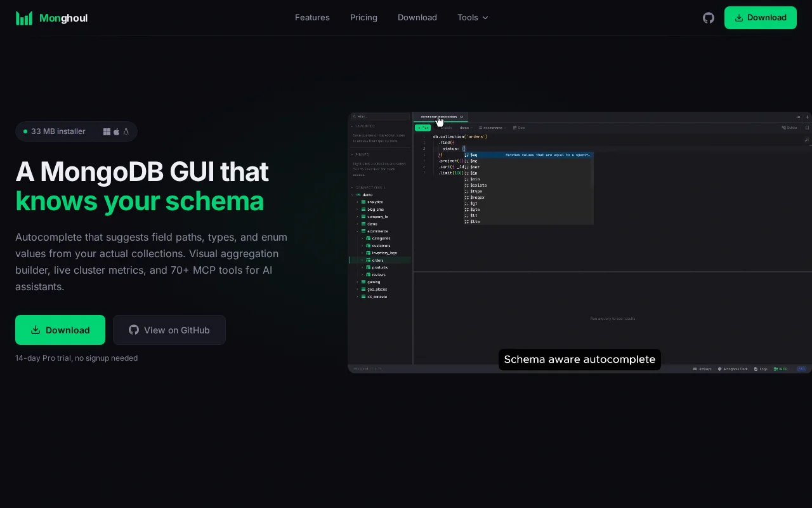Add new tab with plus icon in demo
The height and width of the screenshot is (508, 812).
807,117
